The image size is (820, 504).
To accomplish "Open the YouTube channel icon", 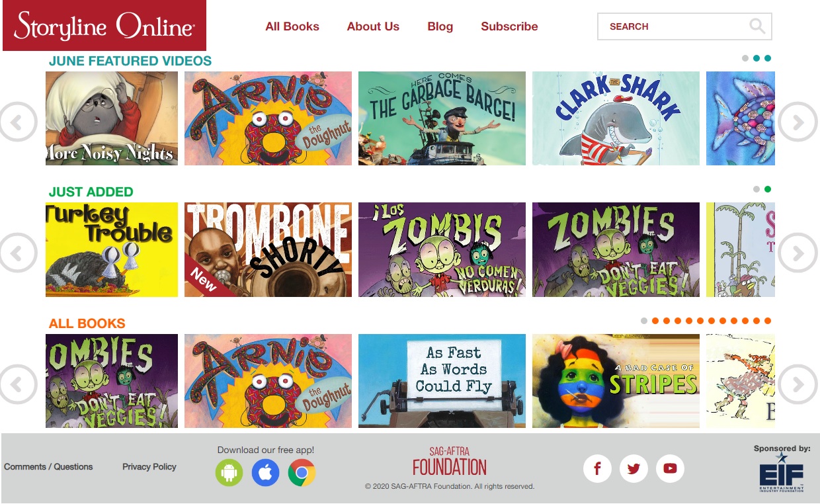I will click(x=670, y=469).
